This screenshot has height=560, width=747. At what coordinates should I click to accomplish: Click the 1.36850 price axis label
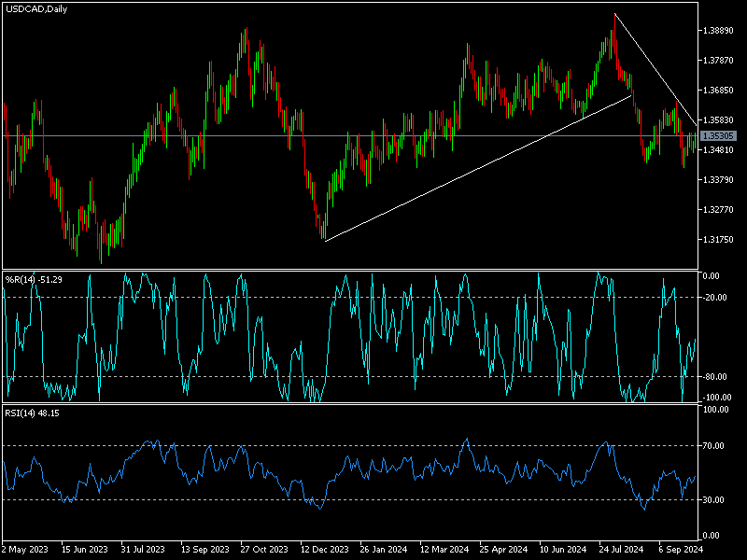click(720, 91)
